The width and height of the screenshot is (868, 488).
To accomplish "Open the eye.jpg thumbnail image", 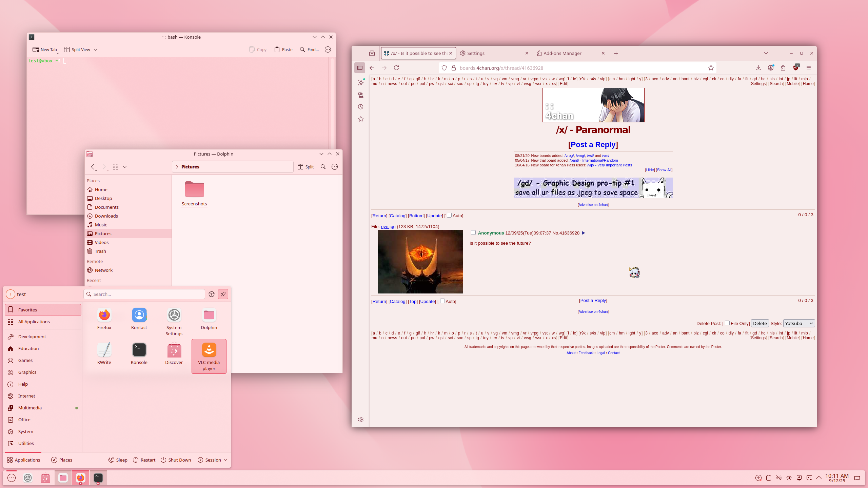I will point(420,262).
